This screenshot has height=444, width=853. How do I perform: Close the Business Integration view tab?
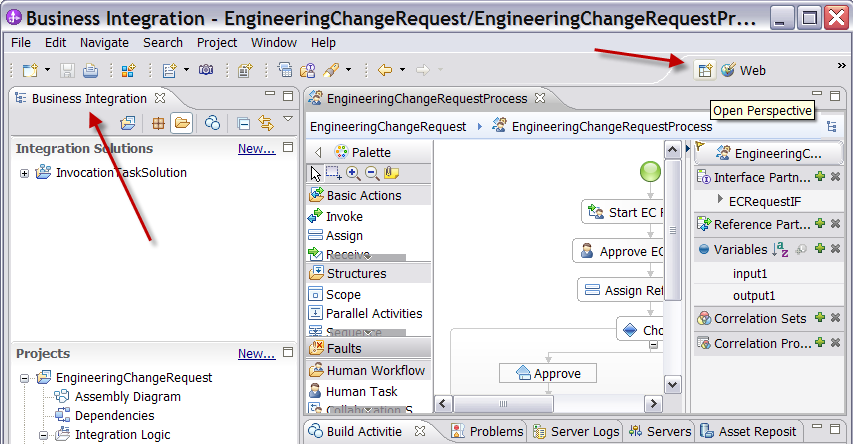click(x=160, y=98)
